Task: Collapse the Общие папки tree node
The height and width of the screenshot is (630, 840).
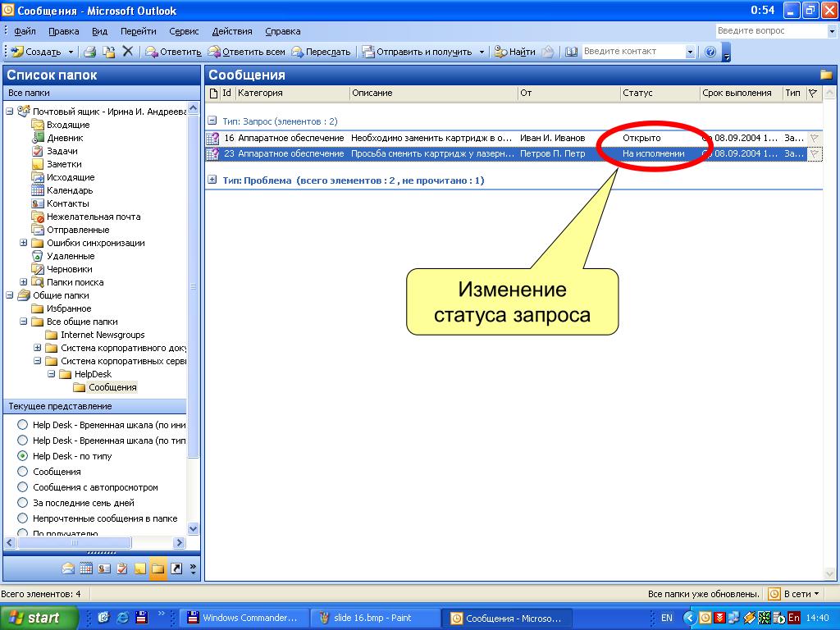Action: point(10,295)
